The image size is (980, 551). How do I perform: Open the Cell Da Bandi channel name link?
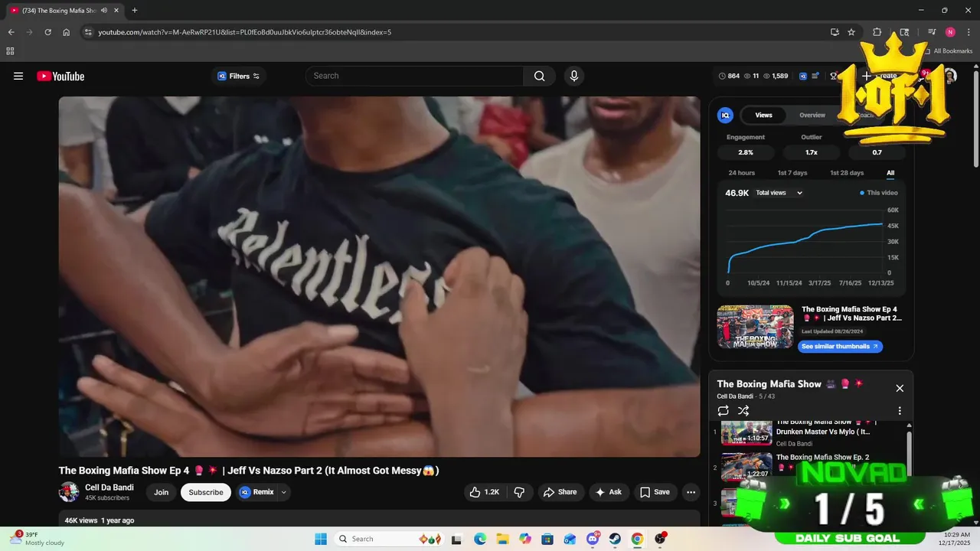(x=109, y=487)
